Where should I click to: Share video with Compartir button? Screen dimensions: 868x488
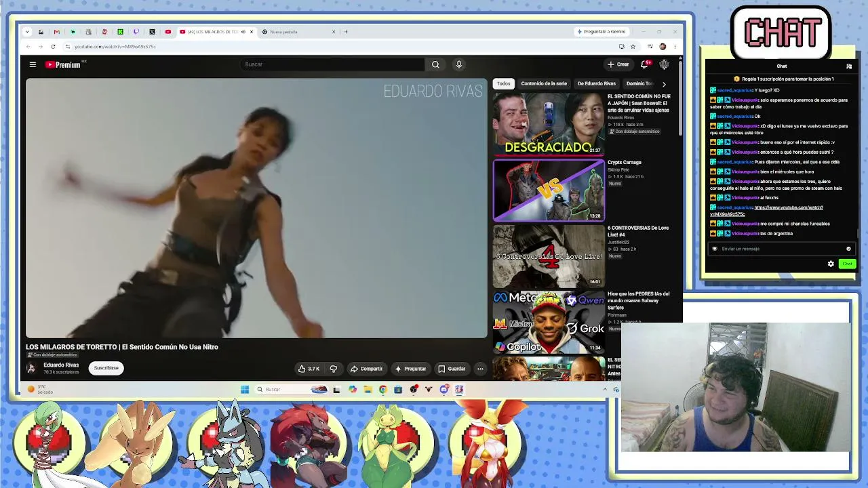click(x=366, y=369)
